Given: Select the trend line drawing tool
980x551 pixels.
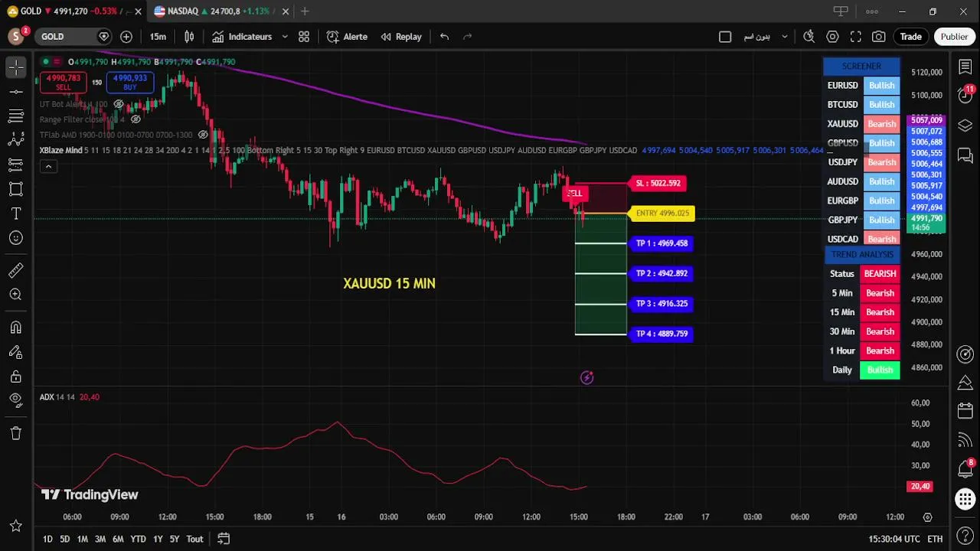Looking at the screenshot, I should pyautogui.click(x=15, y=92).
